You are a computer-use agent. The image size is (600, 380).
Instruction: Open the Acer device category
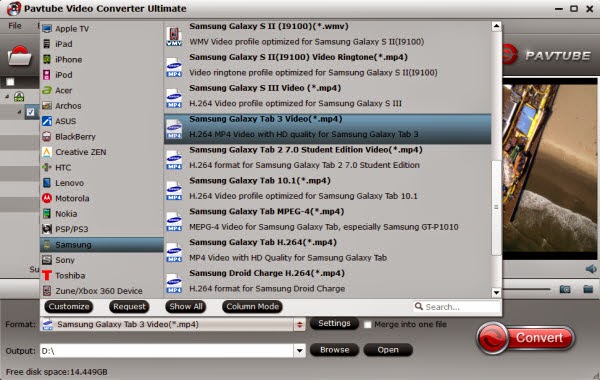(x=102, y=90)
